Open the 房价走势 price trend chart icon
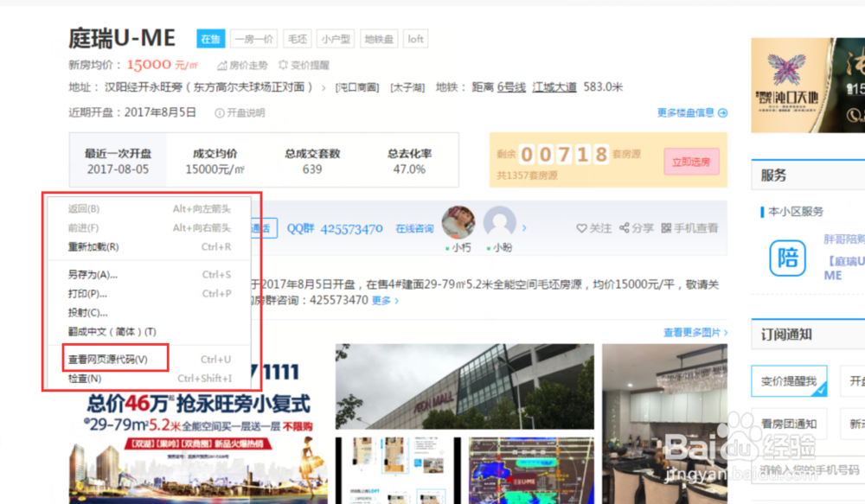 coord(221,65)
